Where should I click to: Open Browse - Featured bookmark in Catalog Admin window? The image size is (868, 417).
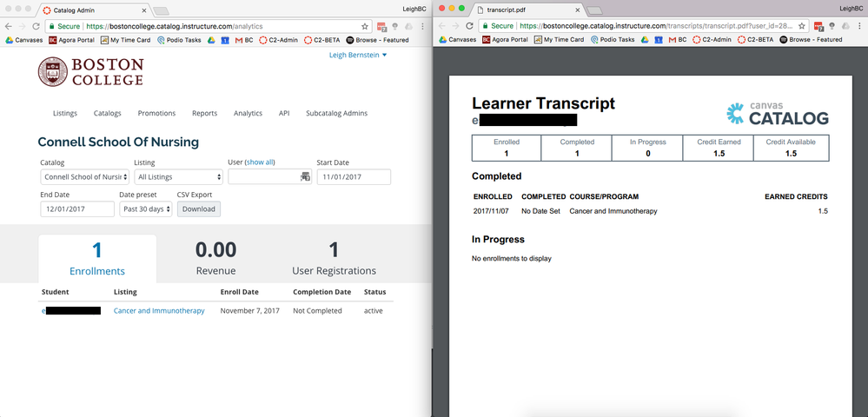378,40
